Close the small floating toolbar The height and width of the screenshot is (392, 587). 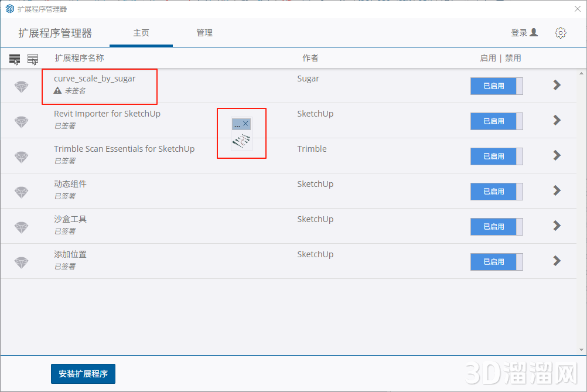(x=245, y=124)
